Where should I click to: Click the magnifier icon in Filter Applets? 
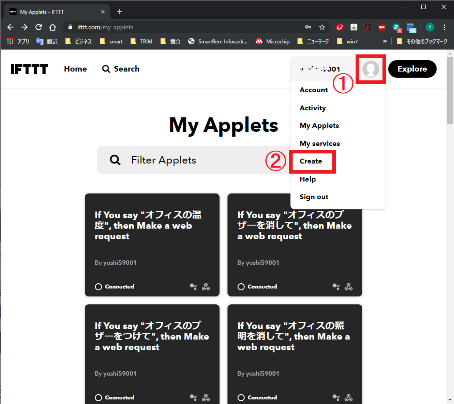click(115, 160)
